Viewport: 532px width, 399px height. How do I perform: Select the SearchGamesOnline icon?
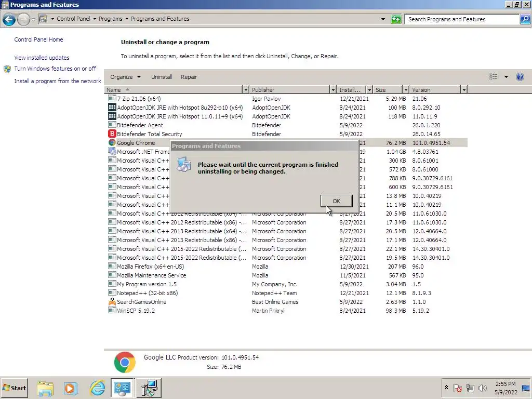pyautogui.click(x=112, y=302)
